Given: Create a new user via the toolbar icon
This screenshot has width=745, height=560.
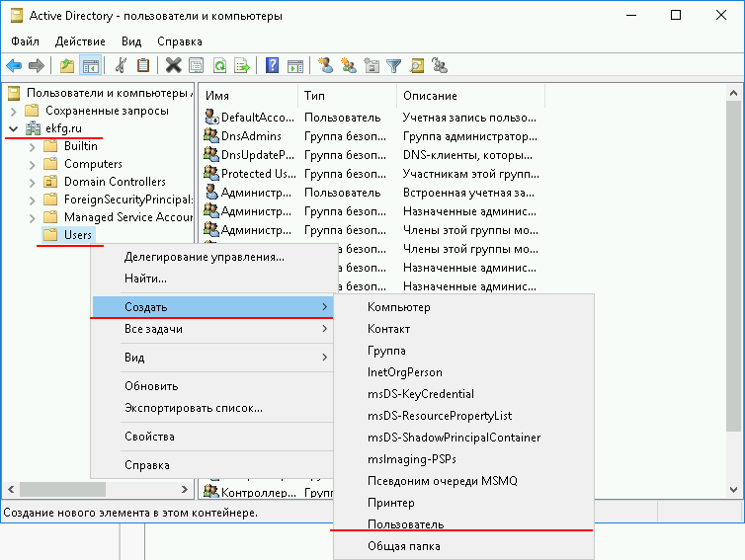Looking at the screenshot, I should [x=325, y=65].
